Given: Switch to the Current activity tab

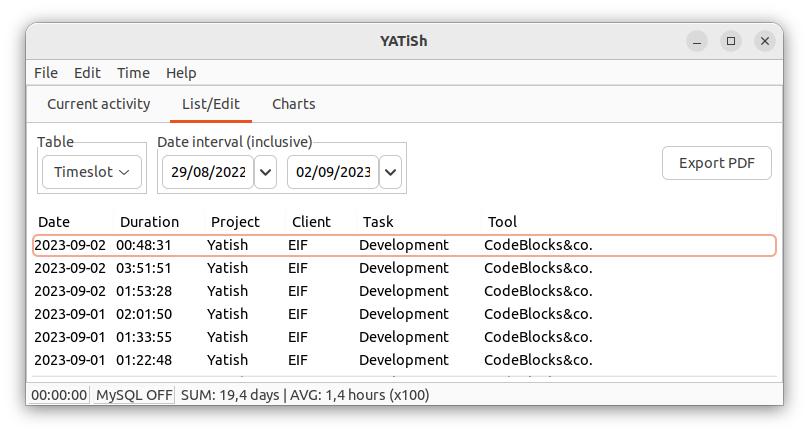Looking at the screenshot, I should 99,104.
